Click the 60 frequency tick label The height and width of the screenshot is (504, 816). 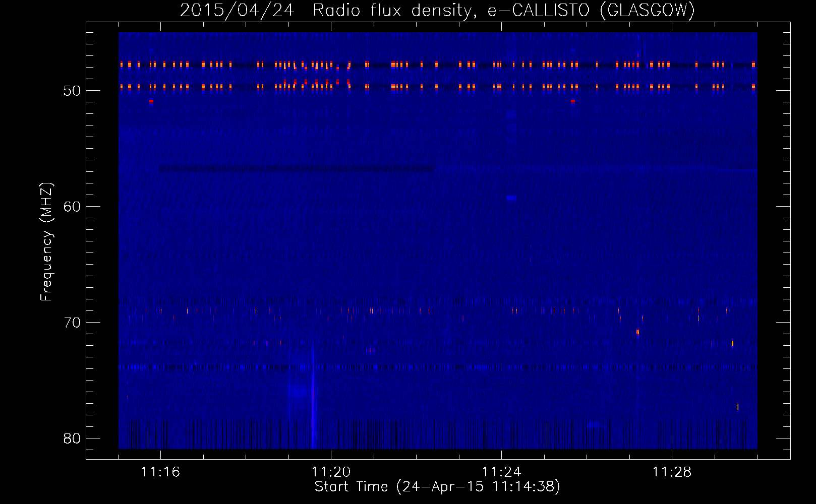72,207
